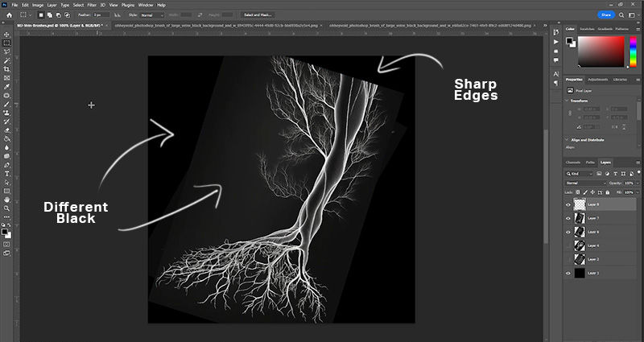Click the Change Screen Mode icon
Screen dimensions: 644x342
[6, 253]
